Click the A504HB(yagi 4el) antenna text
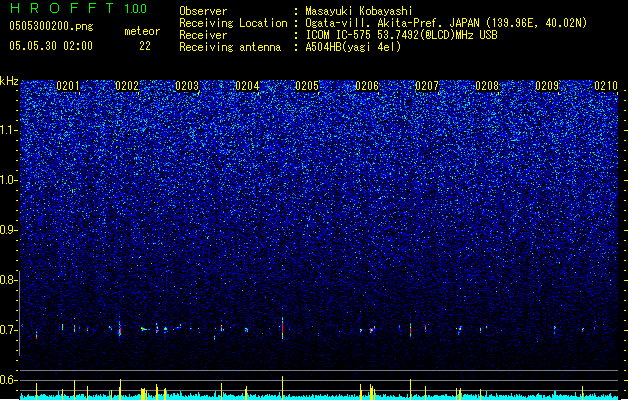The width and height of the screenshot is (629, 400). [x=353, y=47]
